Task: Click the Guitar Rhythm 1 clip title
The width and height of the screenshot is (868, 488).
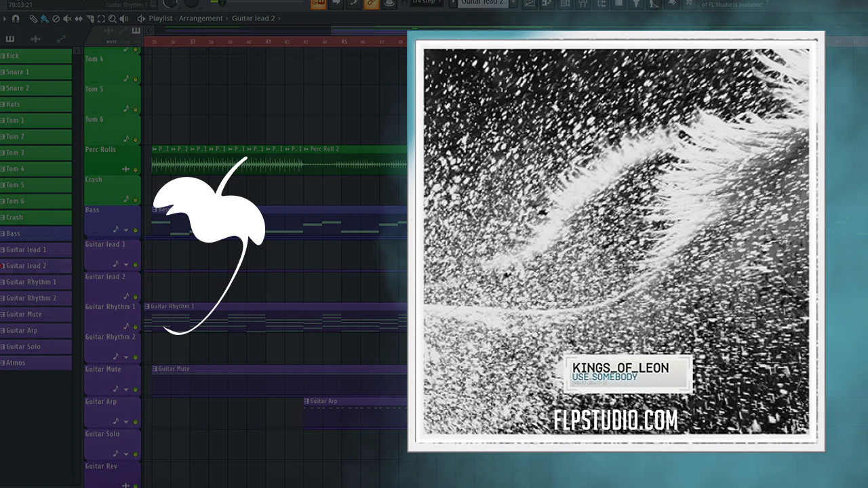Action: pos(172,306)
